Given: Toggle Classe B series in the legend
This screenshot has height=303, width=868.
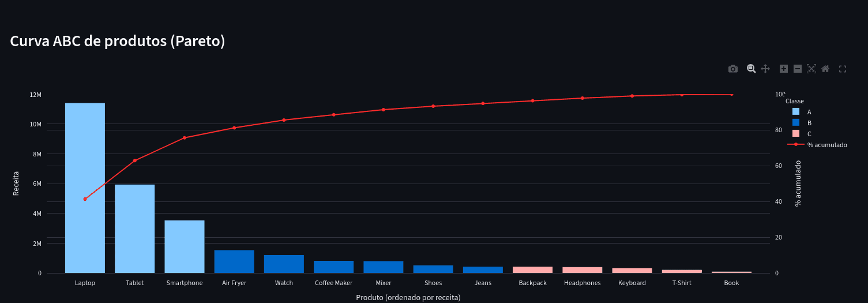Looking at the screenshot, I should coord(802,123).
